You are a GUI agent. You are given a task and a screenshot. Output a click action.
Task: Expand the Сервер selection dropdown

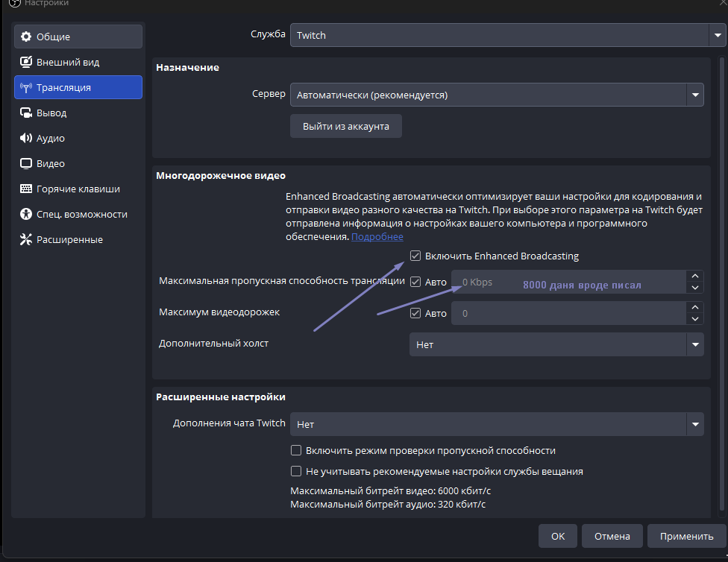pyautogui.click(x=496, y=95)
